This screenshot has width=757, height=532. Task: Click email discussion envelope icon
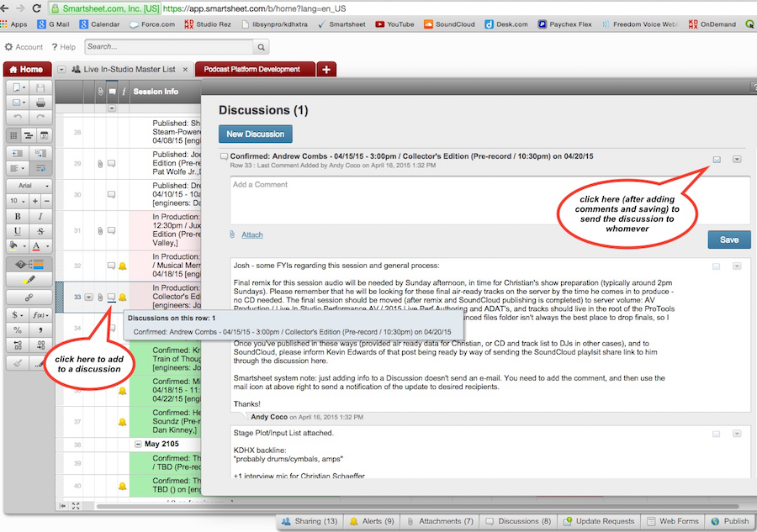pyautogui.click(x=717, y=159)
